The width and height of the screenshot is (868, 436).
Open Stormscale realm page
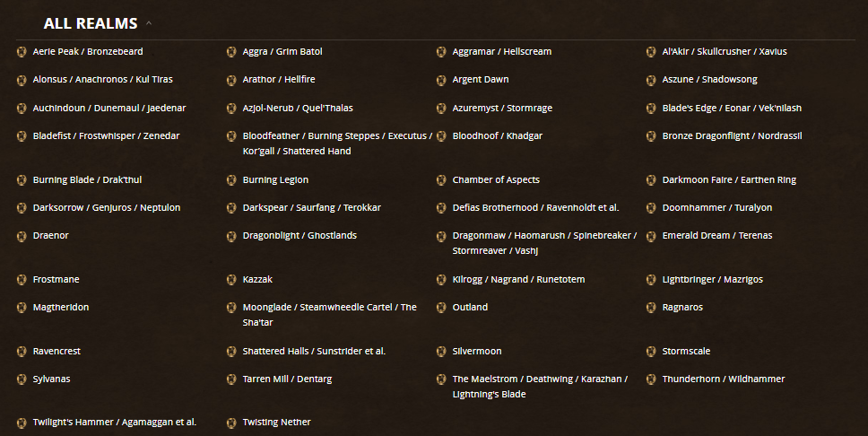[x=686, y=352]
